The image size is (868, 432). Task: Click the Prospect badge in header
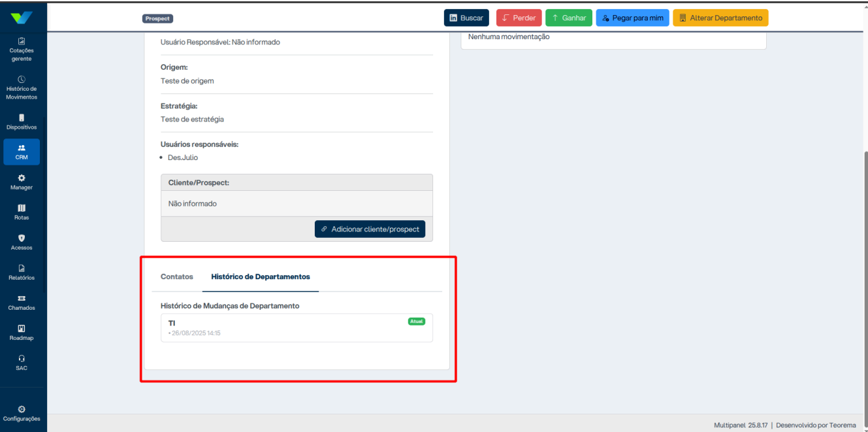tap(157, 19)
